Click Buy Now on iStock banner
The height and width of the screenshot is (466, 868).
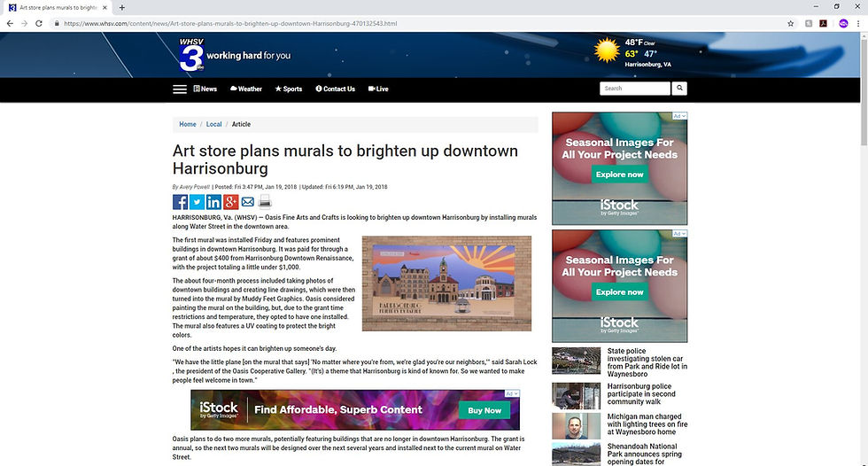(484, 410)
